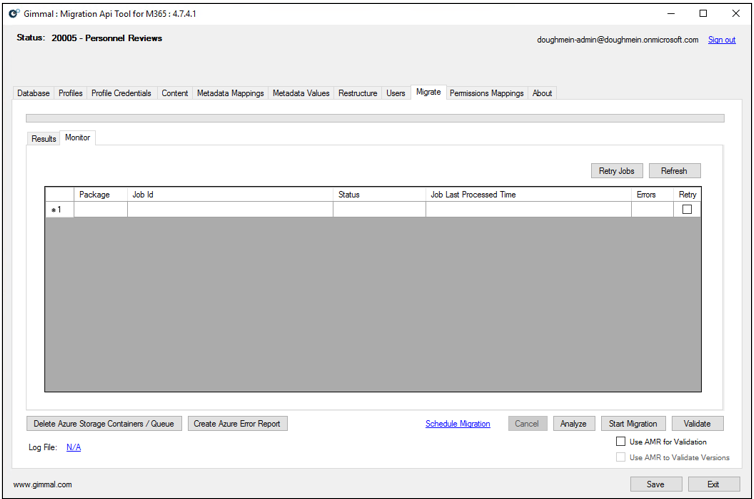The image size is (754, 499).
Task: Open the Schedule Migration link
Action: click(458, 424)
